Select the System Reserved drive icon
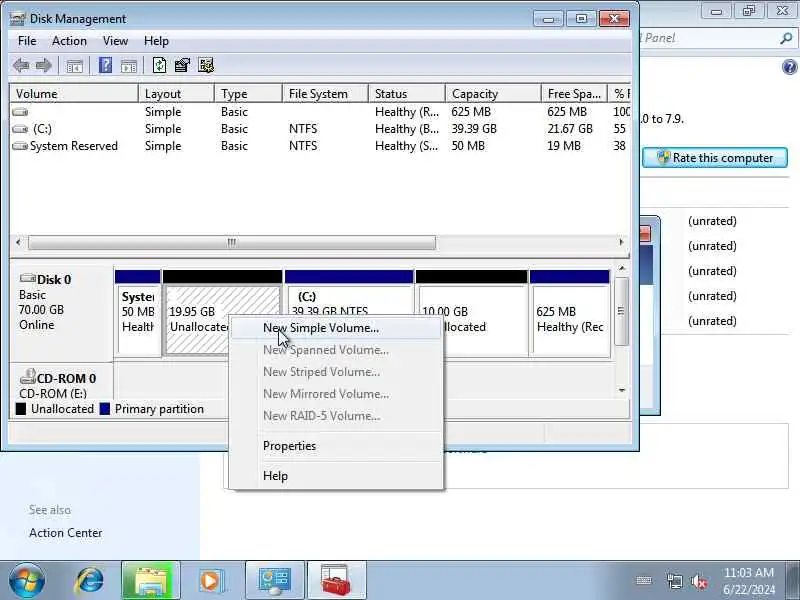This screenshot has width=800, height=600. tap(20, 146)
